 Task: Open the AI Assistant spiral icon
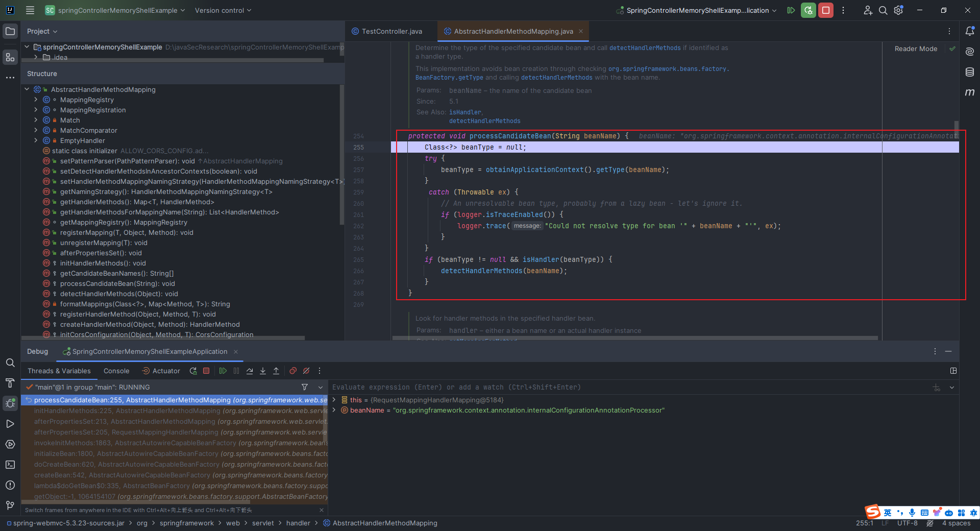point(970,52)
